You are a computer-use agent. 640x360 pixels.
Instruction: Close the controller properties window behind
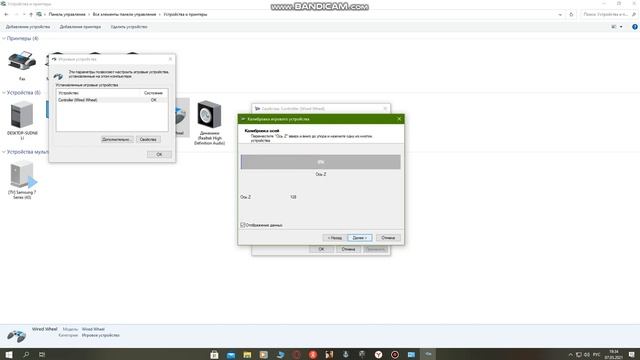click(385, 109)
